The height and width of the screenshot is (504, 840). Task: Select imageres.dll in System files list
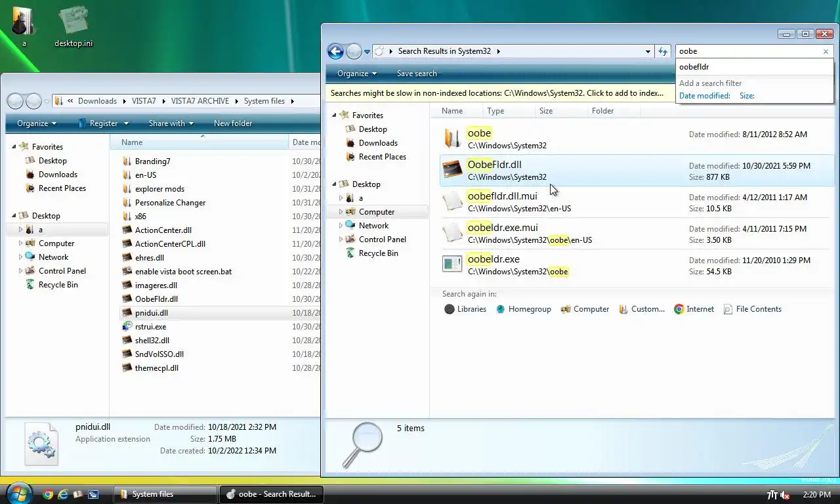156,285
